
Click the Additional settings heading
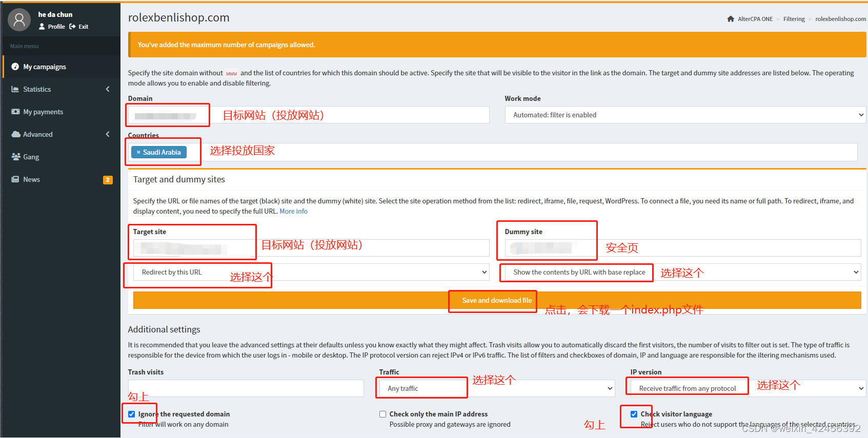tap(164, 329)
